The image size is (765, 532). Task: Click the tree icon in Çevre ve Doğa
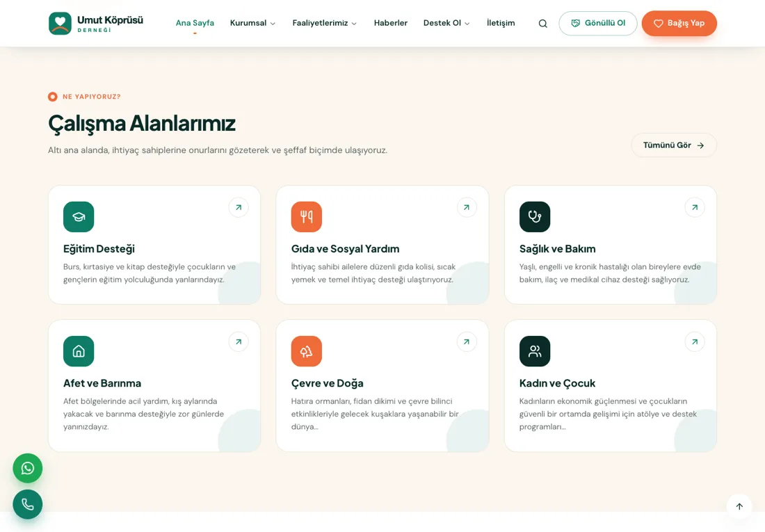point(307,351)
